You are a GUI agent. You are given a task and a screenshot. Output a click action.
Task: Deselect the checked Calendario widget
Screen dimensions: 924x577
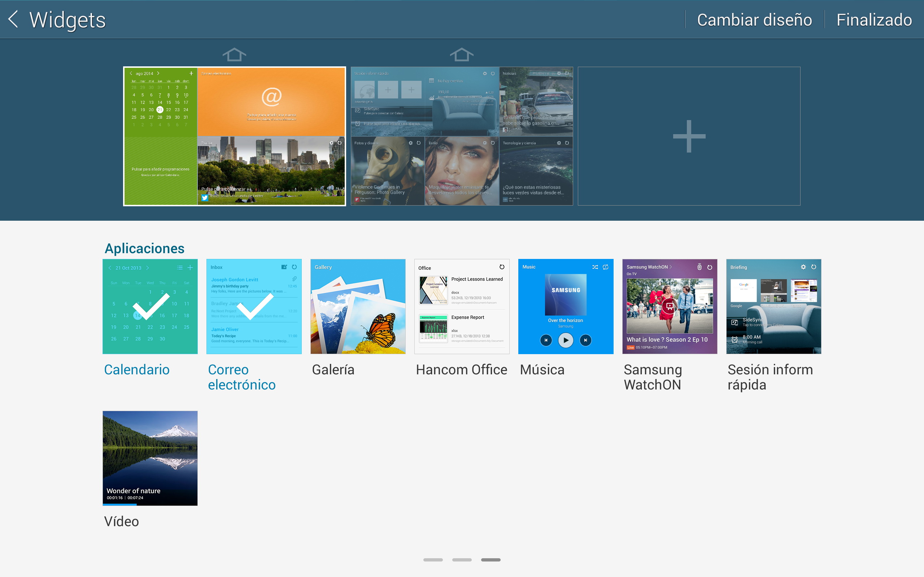[150, 307]
